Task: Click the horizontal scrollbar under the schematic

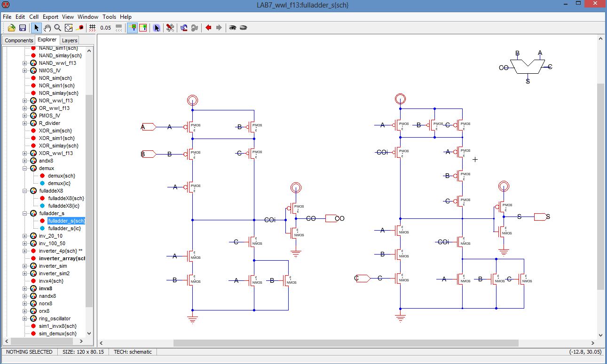Action: coord(346,343)
